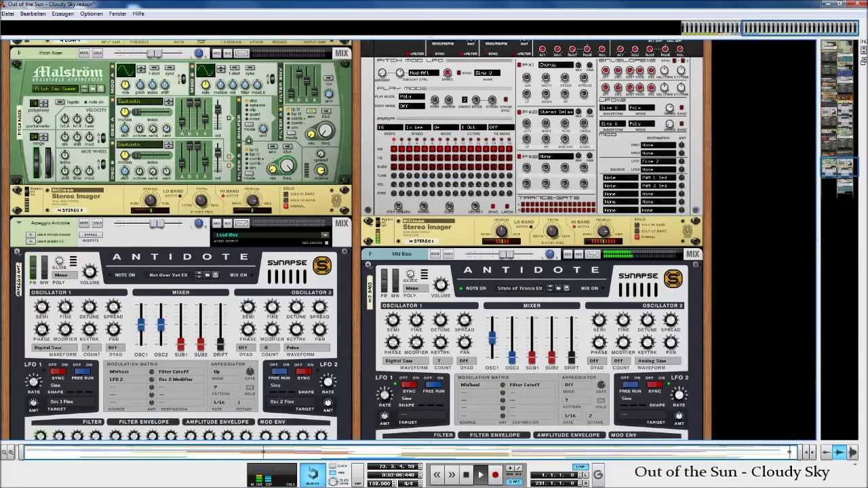Adjust the Mid Bass channel level fader
This screenshot has height=488, width=868.
(x=506, y=255)
